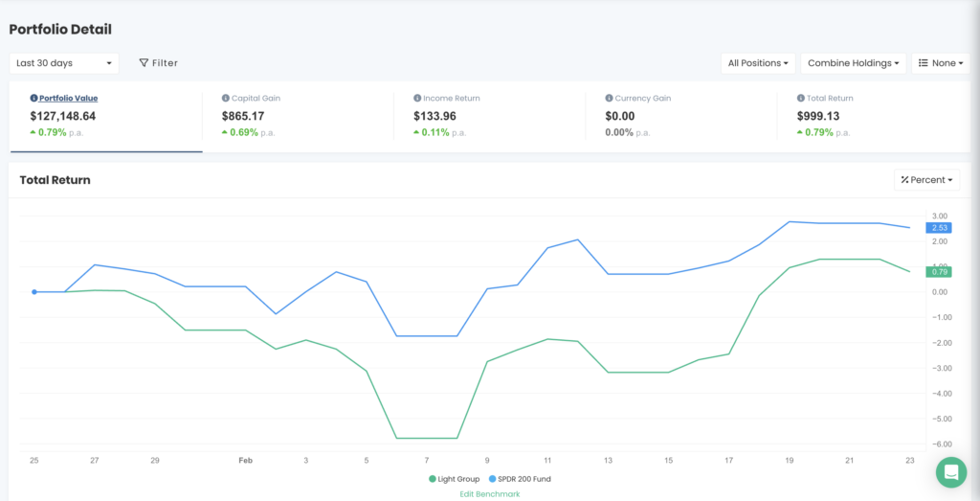Click the funnel Filter icon
Viewport: 980px width, 501px height.
click(144, 63)
